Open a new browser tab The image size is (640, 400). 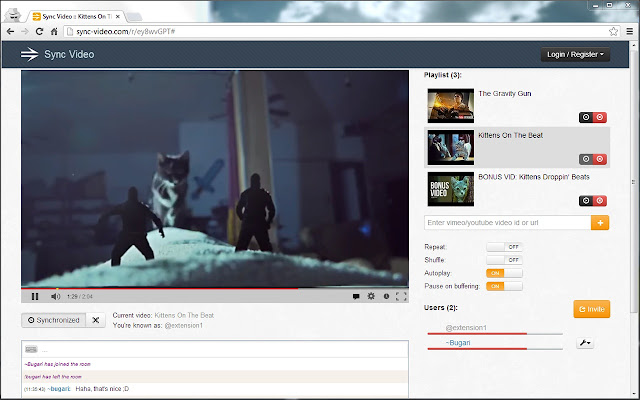click(134, 17)
